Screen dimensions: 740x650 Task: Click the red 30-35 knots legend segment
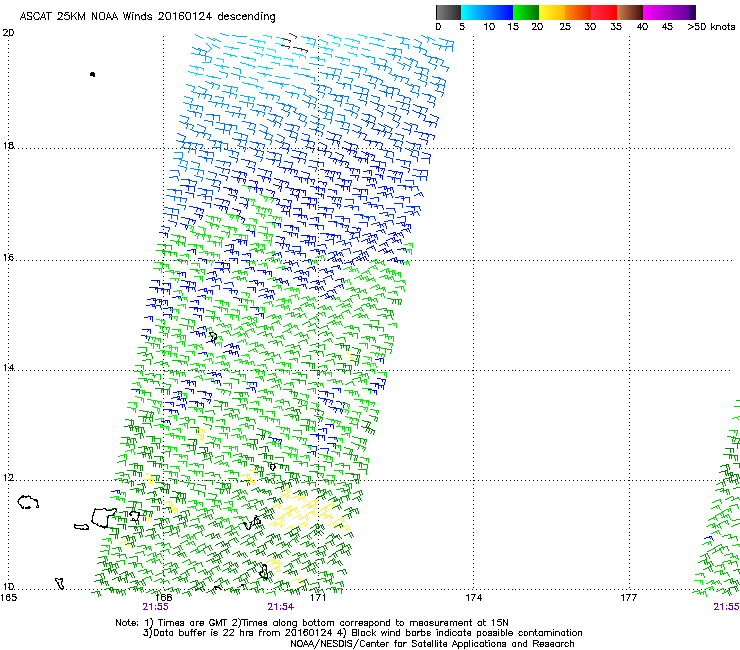(604, 12)
